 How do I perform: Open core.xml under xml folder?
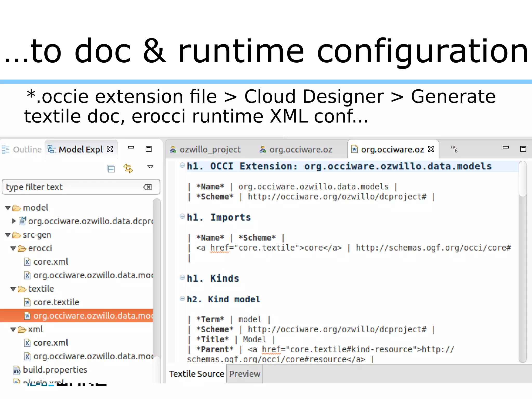[51, 343]
